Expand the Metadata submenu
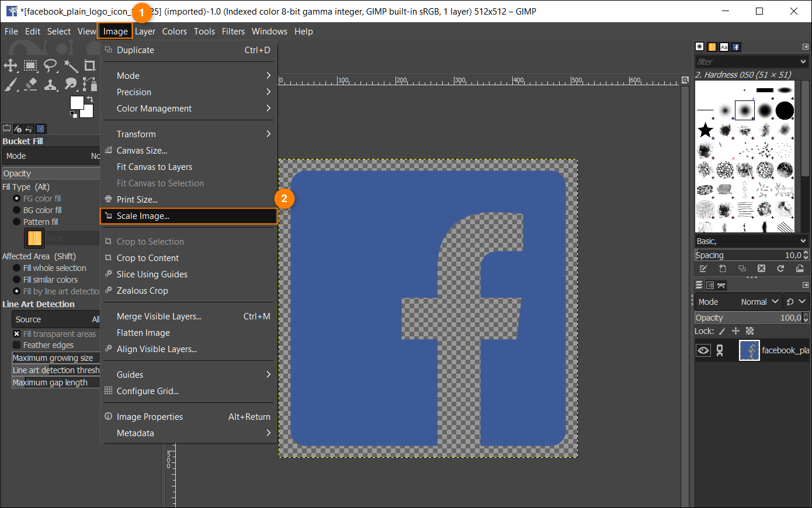The width and height of the screenshot is (812, 508). tap(188, 433)
